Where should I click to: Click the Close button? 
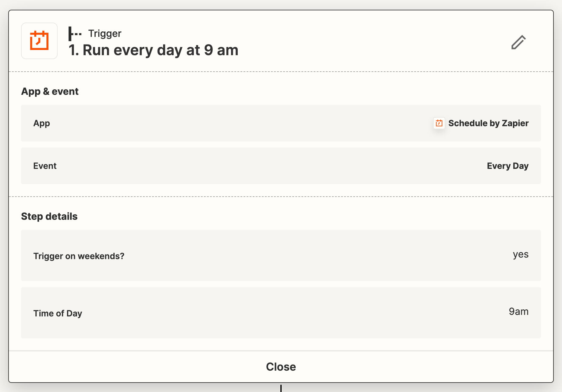click(x=281, y=367)
